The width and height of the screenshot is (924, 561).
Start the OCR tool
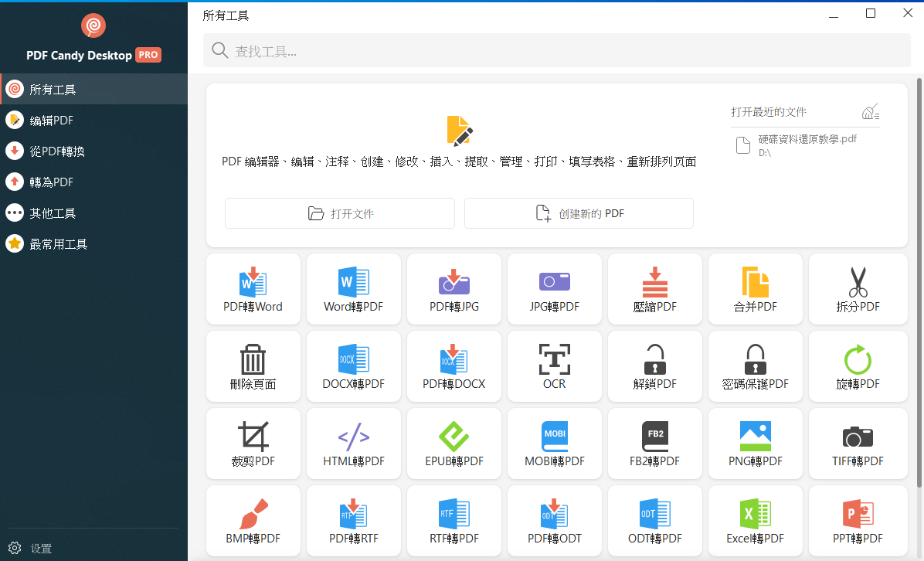pos(555,366)
